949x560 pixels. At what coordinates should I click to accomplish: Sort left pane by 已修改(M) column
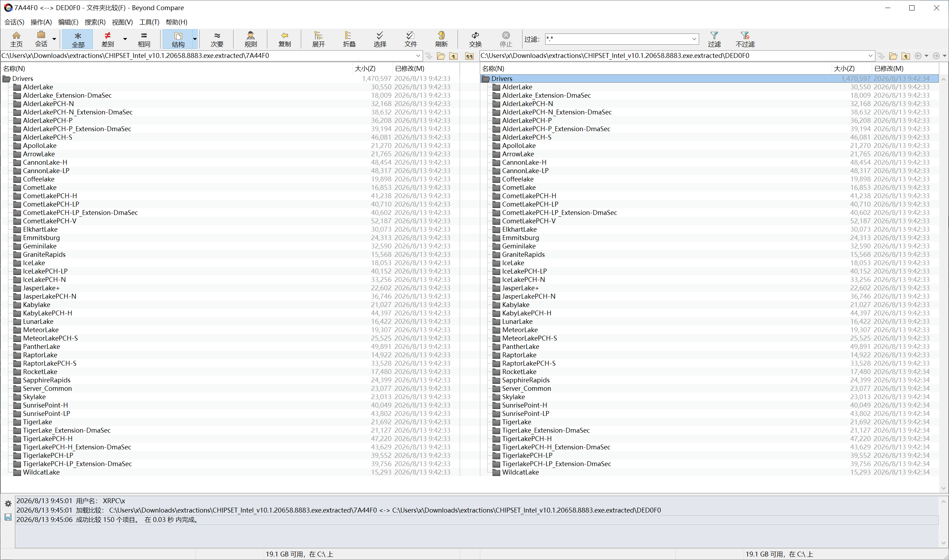pos(426,69)
